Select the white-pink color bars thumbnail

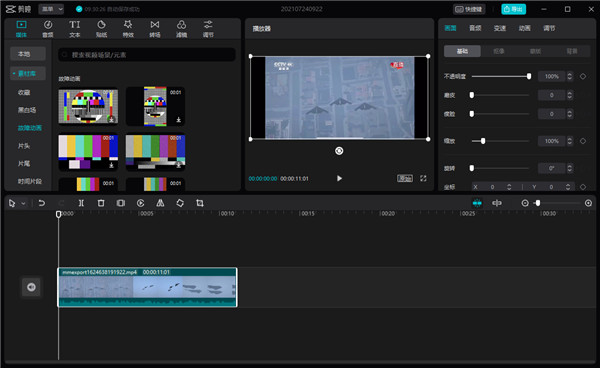pos(88,152)
